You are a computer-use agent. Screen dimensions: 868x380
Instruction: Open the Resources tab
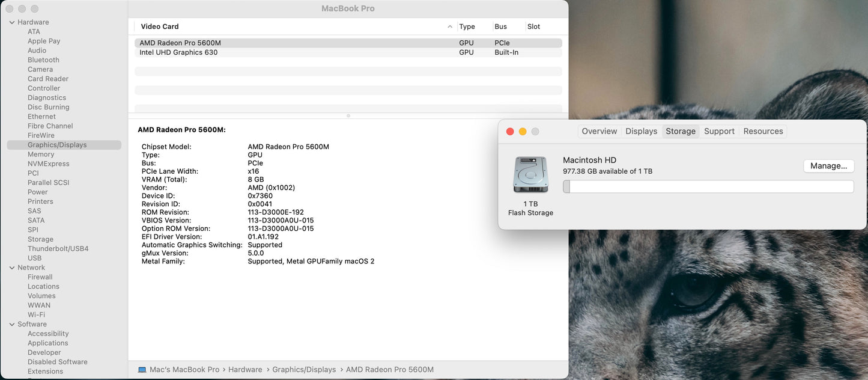coord(763,131)
